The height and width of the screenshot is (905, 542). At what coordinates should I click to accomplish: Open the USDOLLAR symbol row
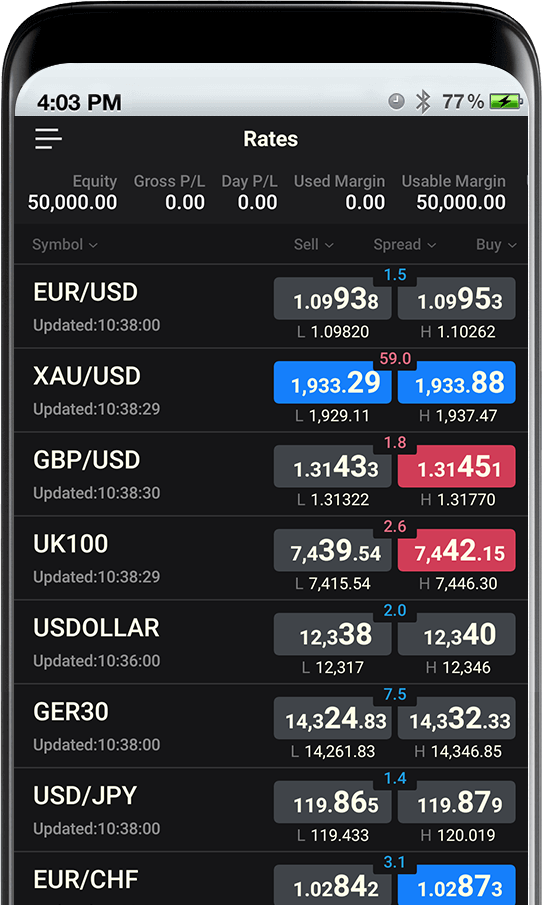pos(271,642)
